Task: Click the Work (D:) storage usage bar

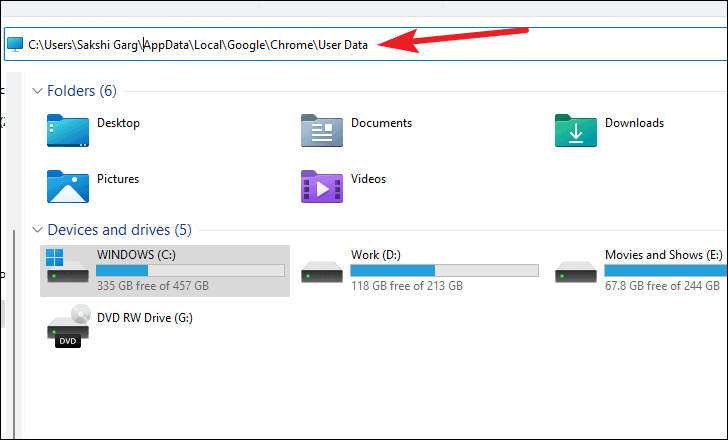Action: 444,271
